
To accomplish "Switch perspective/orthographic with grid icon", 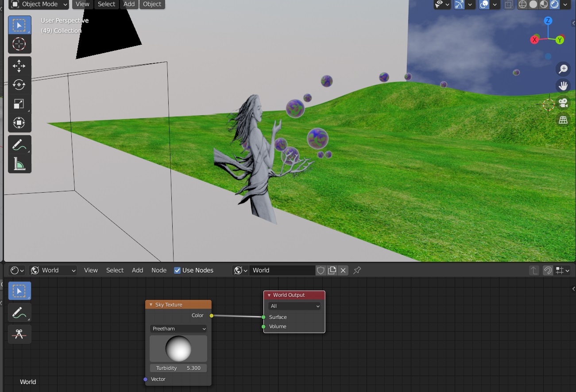I will (x=563, y=120).
